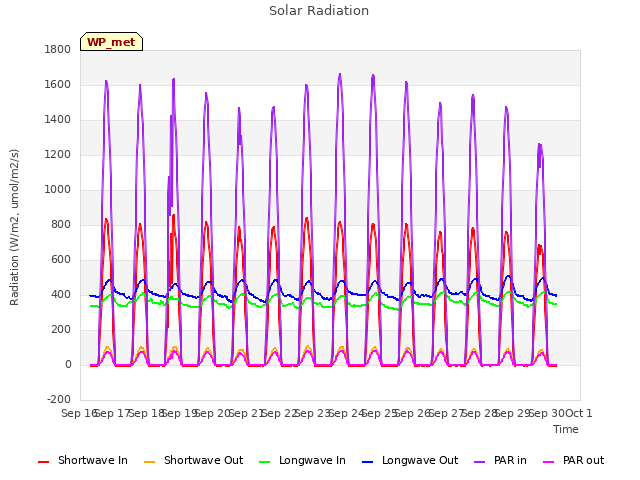
Task: Toggle the Longwave Out legend label
Action: point(420,460)
